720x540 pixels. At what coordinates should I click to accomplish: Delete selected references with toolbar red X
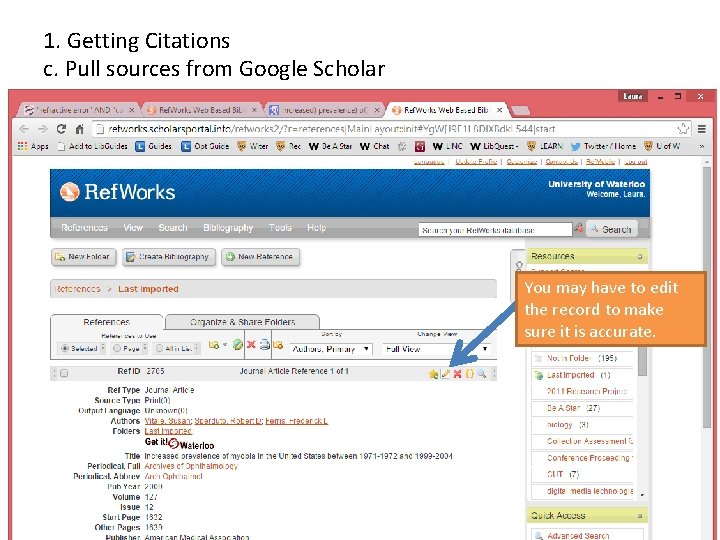click(251, 344)
